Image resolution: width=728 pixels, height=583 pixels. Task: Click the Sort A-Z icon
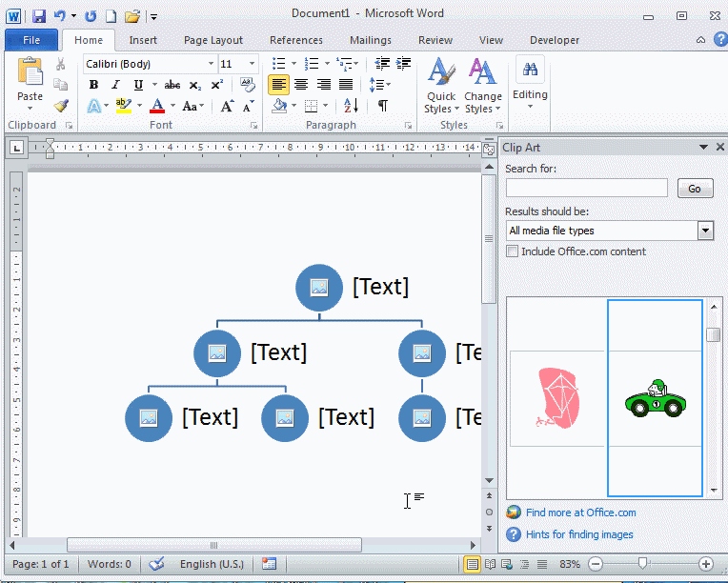coord(351,106)
